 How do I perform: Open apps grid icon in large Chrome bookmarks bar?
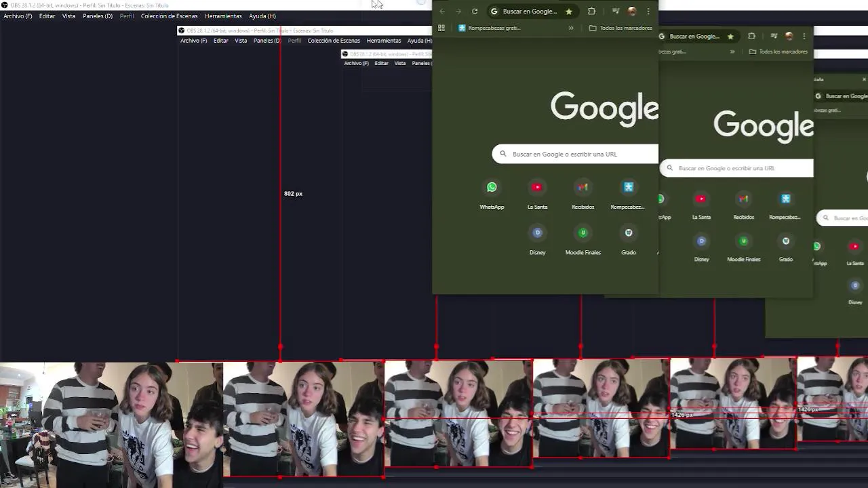point(441,28)
